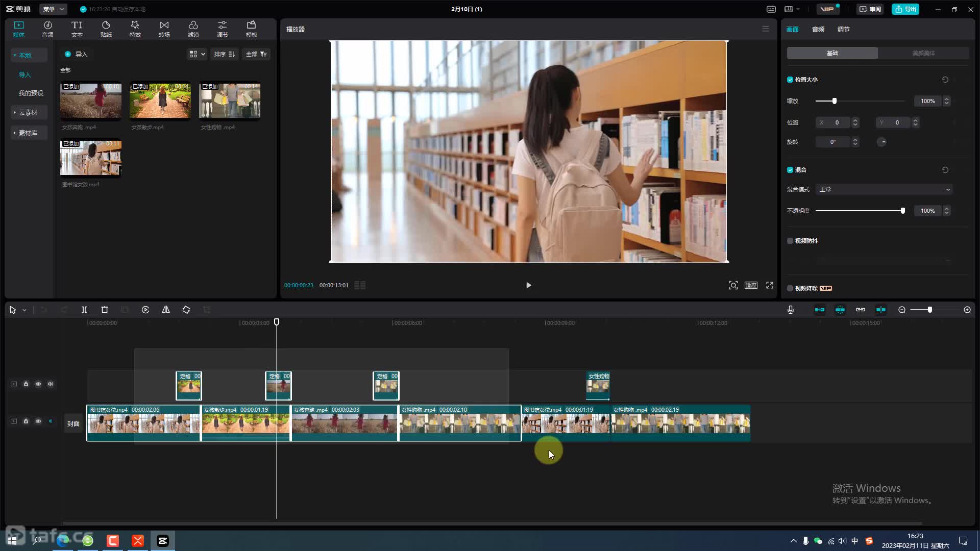Screen dimensions: 980x551
Task: Click the player focus-zoom icon
Action: [x=733, y=285]
